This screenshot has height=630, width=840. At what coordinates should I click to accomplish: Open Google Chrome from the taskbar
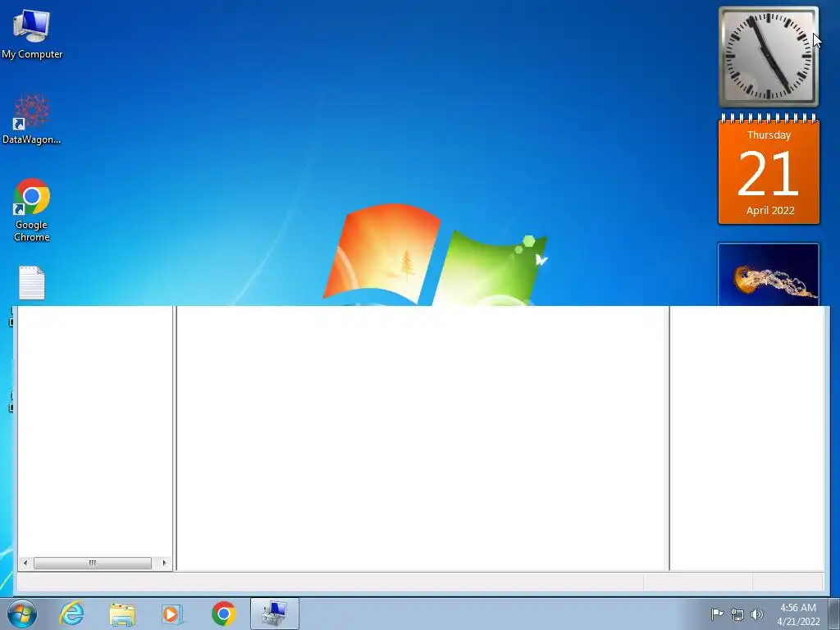[x=223, y=614]
